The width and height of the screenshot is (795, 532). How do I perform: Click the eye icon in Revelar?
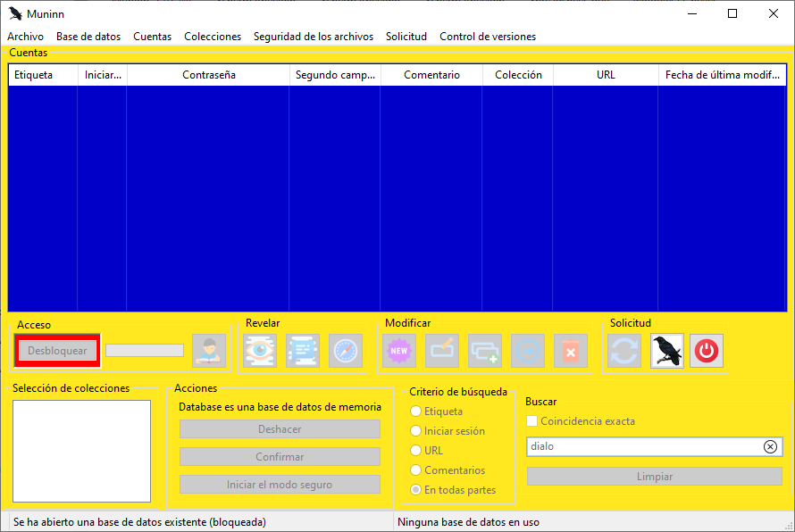click(260, 351)
